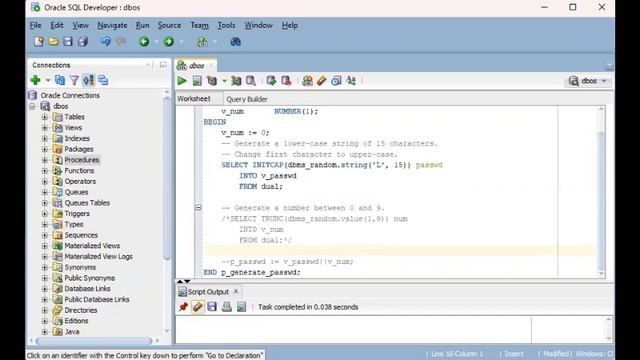
Task: Open SQL History icon
Action: [336, 81]
